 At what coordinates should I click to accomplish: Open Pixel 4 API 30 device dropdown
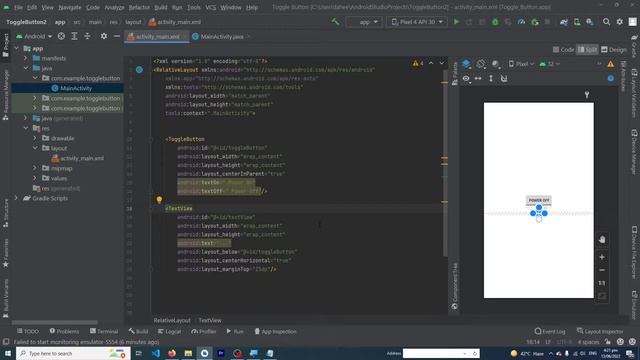(x=417, y=22)
